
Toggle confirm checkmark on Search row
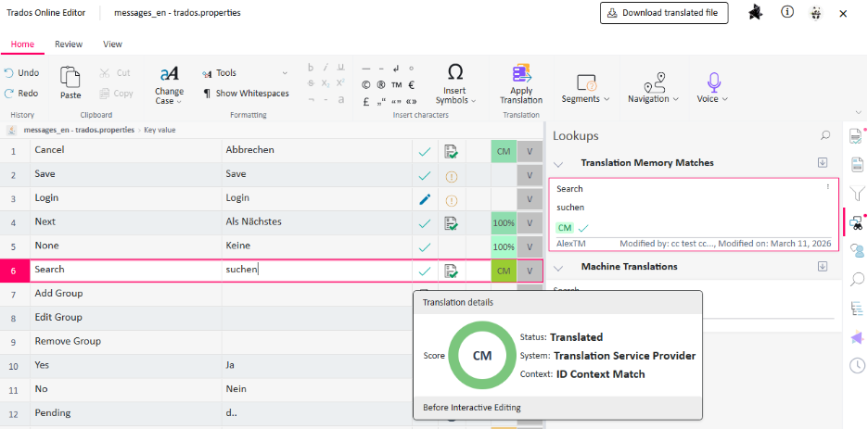click(425, 271)
